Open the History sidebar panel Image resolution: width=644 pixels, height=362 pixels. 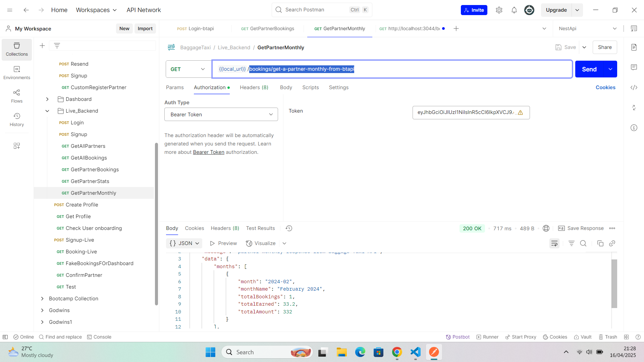[17, 120]
